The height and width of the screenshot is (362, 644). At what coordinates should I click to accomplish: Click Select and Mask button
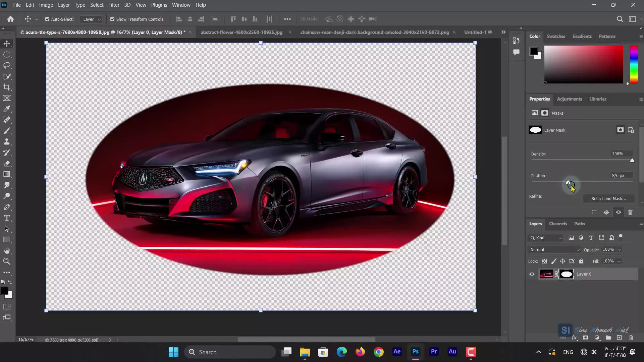click(608, 199)
